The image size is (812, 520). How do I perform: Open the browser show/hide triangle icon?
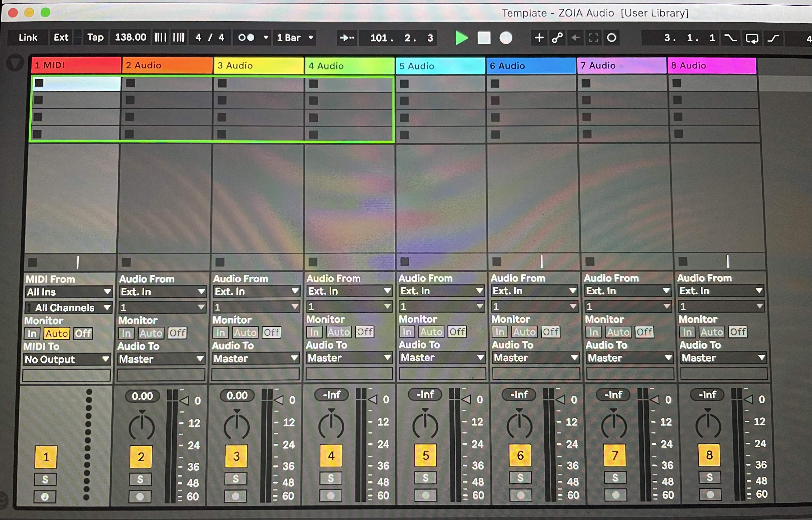click(15, 63)
